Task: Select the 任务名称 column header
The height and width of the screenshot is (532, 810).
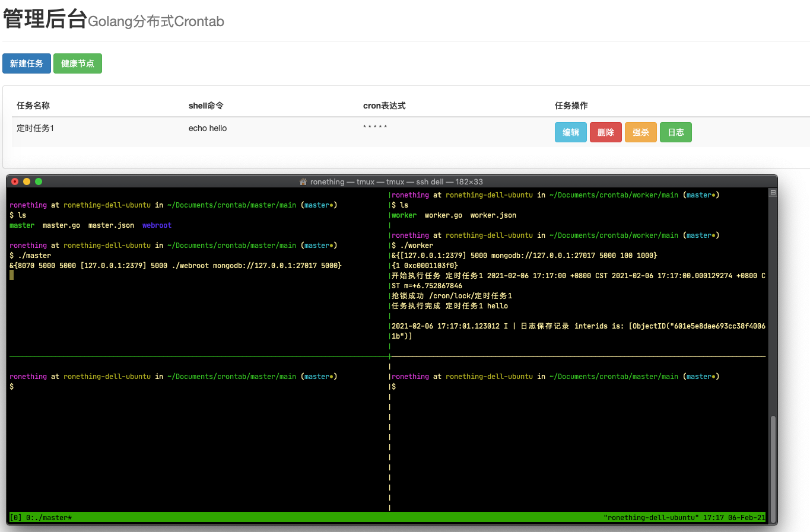Action: pos(33,106)
